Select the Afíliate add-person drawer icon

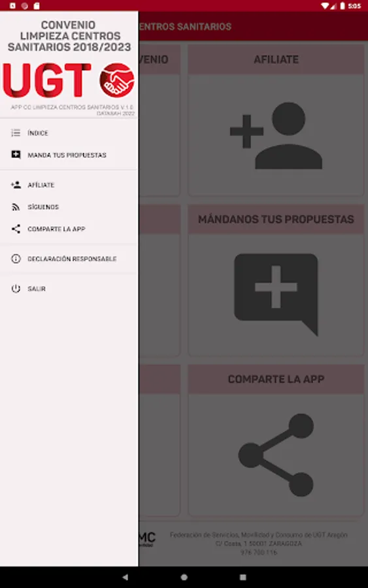(x=16, y=184)
